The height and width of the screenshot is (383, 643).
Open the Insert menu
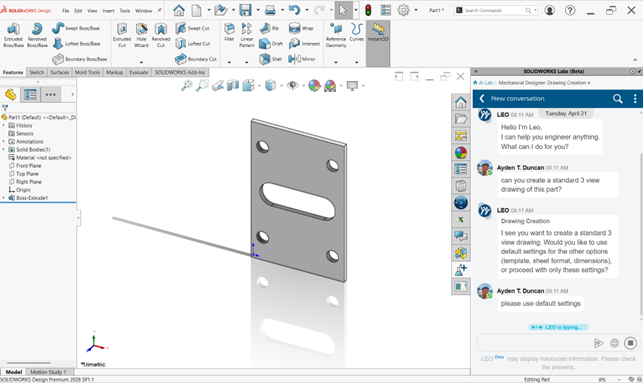tap(108, 11)
